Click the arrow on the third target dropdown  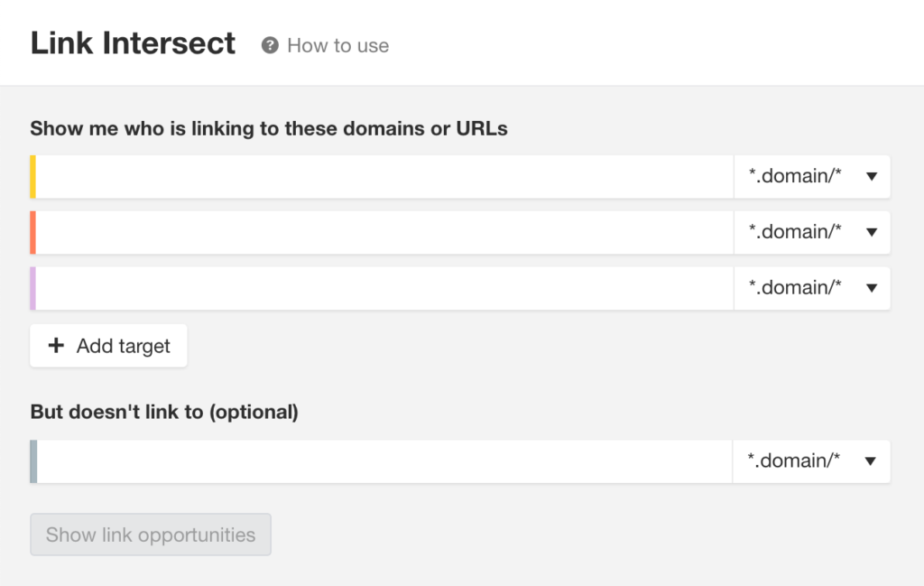872,288
